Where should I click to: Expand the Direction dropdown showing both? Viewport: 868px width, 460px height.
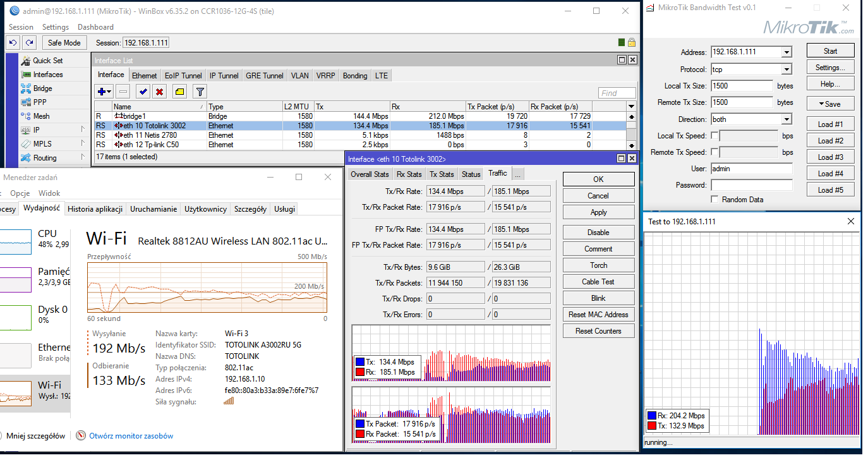tap(787, 119)
